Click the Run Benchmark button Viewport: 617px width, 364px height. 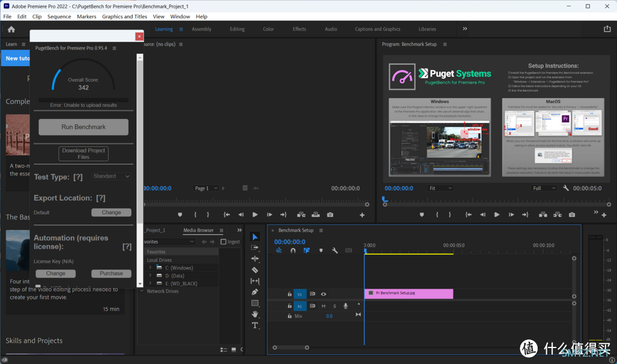pos(83,127)
